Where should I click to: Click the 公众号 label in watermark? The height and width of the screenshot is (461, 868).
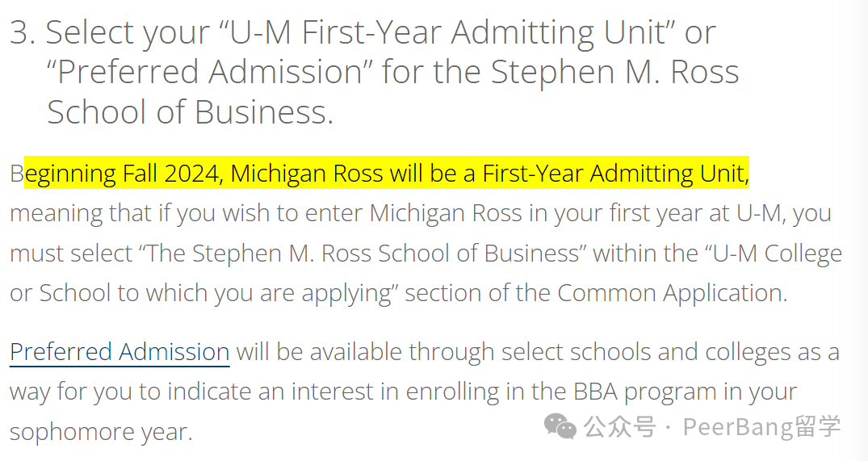(620, 427)
